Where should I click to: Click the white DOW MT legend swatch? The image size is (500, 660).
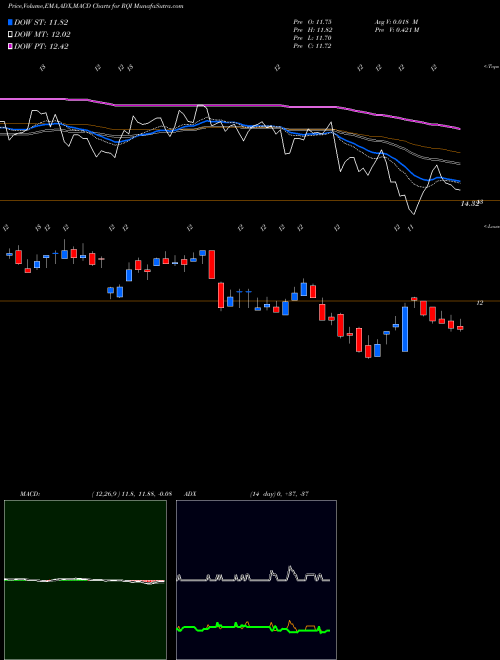(10, 35)
